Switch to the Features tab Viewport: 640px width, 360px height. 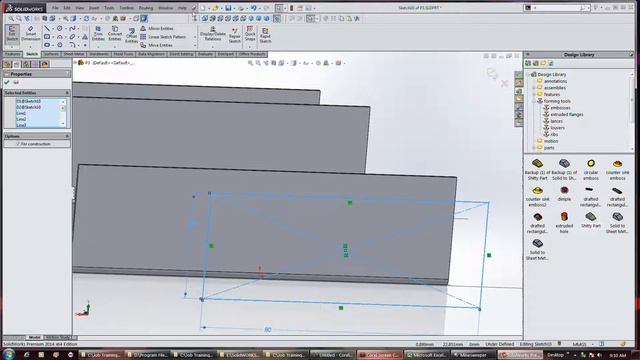(x=13, y=54)
